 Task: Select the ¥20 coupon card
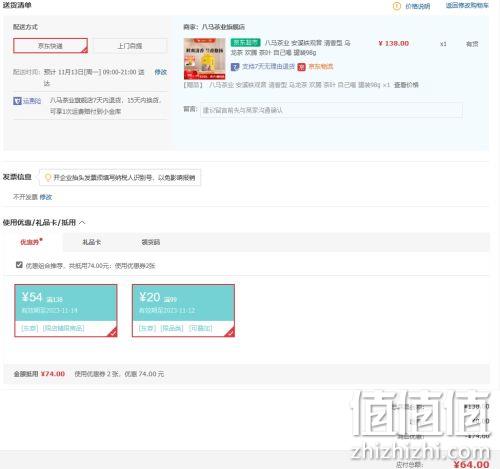click(x=183, y=310)
